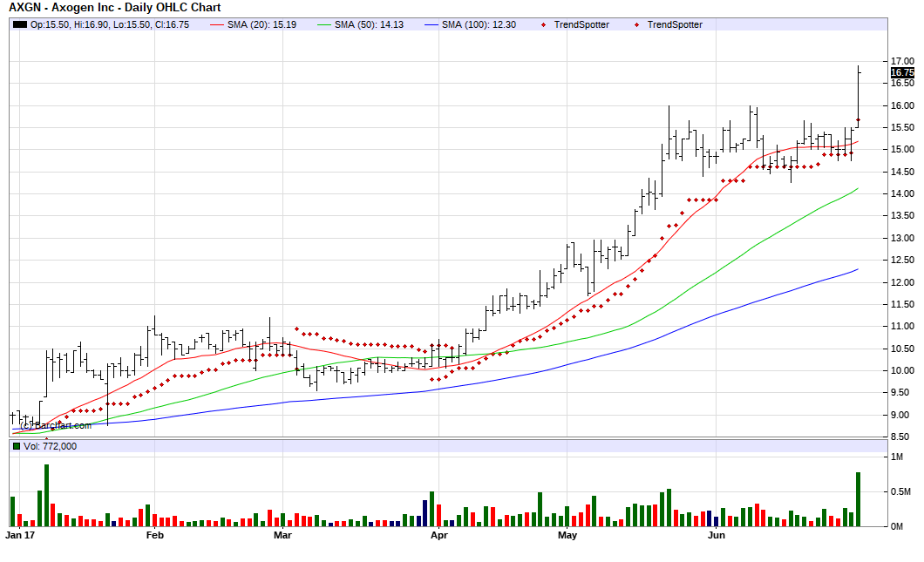
Task: Click the 17.00 price axis label
Action: pyautogui.click(x=902, y=61)
